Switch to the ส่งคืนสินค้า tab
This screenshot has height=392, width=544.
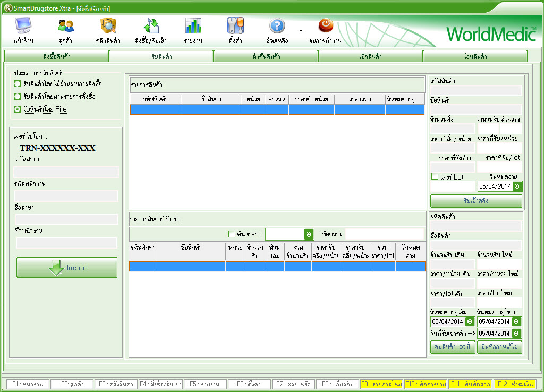click(x=266, y=56)
